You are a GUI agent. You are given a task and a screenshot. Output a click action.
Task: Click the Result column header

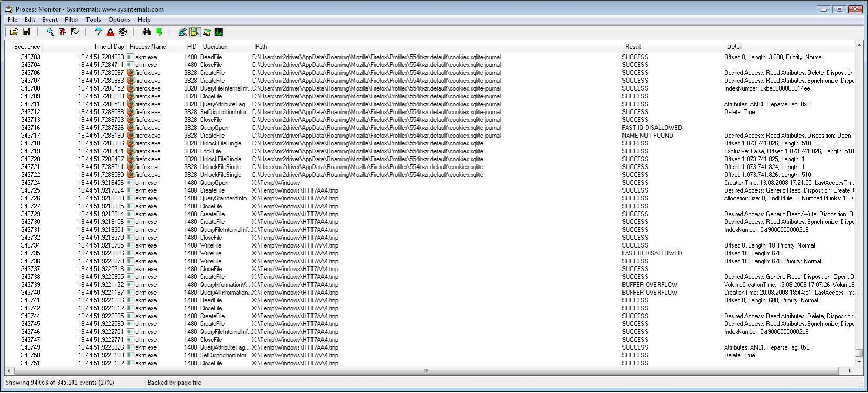(x=673, y=47)
